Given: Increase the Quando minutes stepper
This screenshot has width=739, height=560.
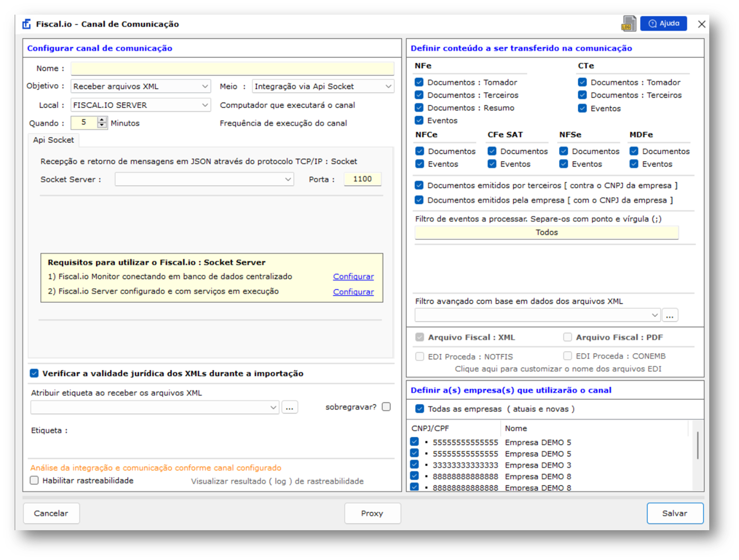Looking at the screenshot, I should [x=102, y=120].
